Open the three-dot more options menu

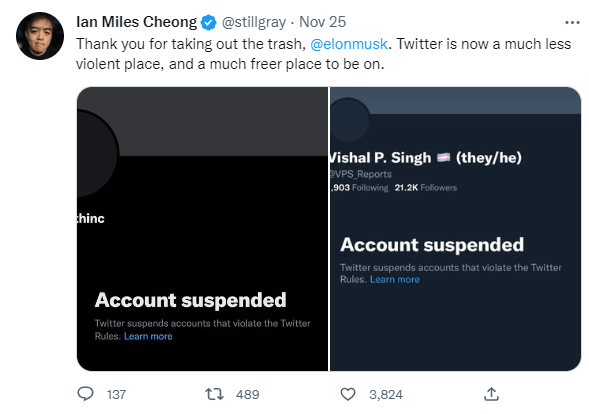click(x=572, y=23)
